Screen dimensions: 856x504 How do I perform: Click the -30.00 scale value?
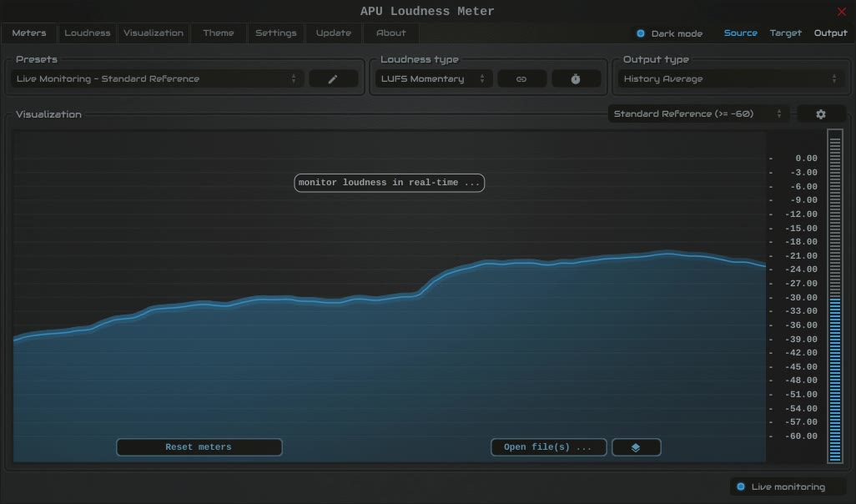click(802, 298)
